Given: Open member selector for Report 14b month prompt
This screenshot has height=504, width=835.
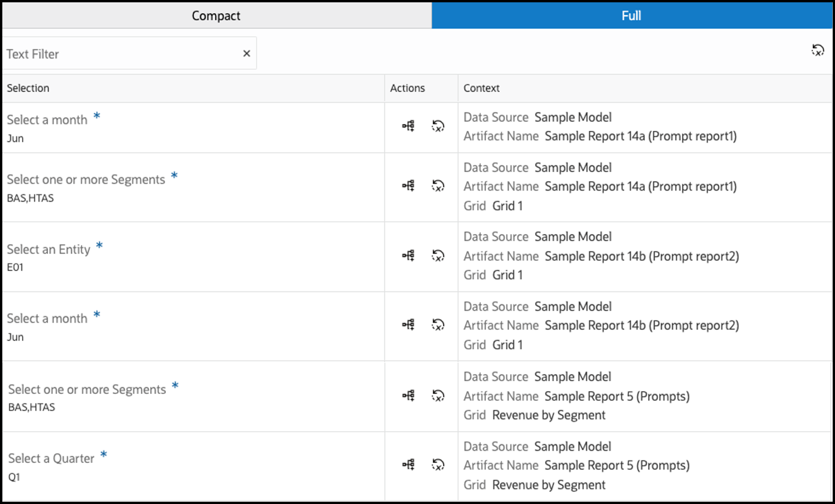Looking at the screenshot, I should point(408,324).
